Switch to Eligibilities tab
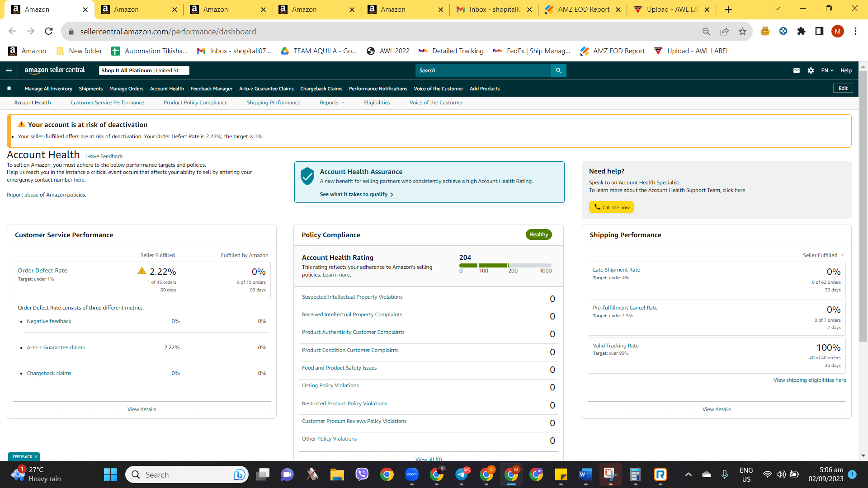 coord(377,103)
